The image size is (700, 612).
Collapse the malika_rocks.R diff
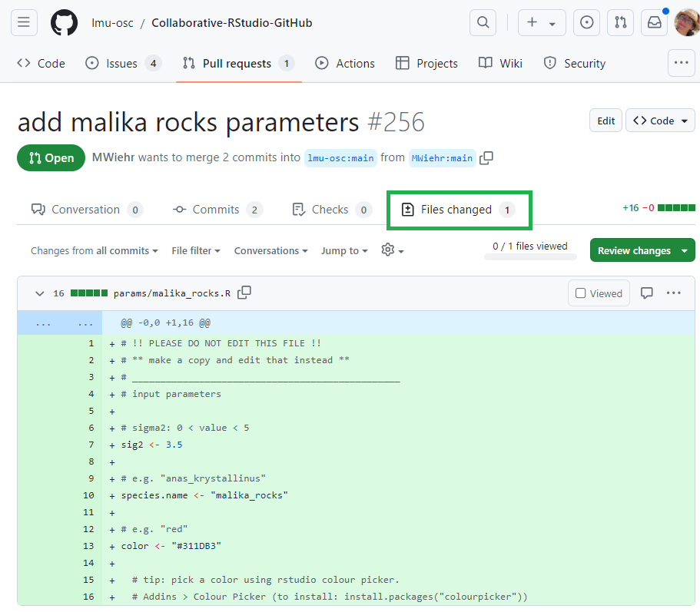[x=39, y=293]
